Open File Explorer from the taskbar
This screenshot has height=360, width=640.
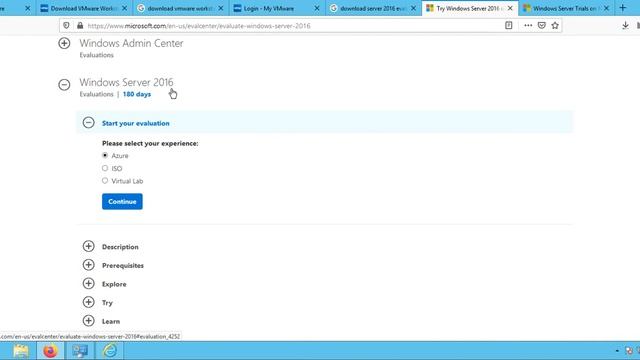pyautogui.click(x=21, y=351)
